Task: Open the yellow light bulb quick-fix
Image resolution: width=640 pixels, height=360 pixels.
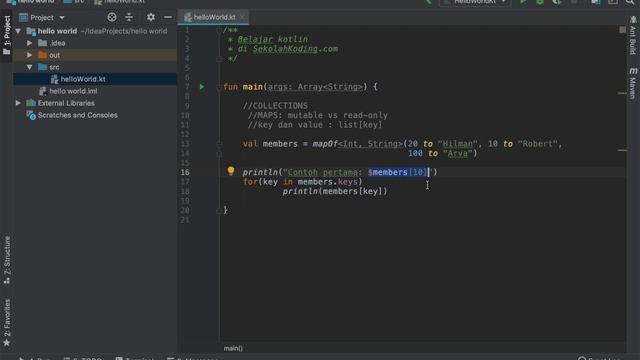Action: point(231,171)
